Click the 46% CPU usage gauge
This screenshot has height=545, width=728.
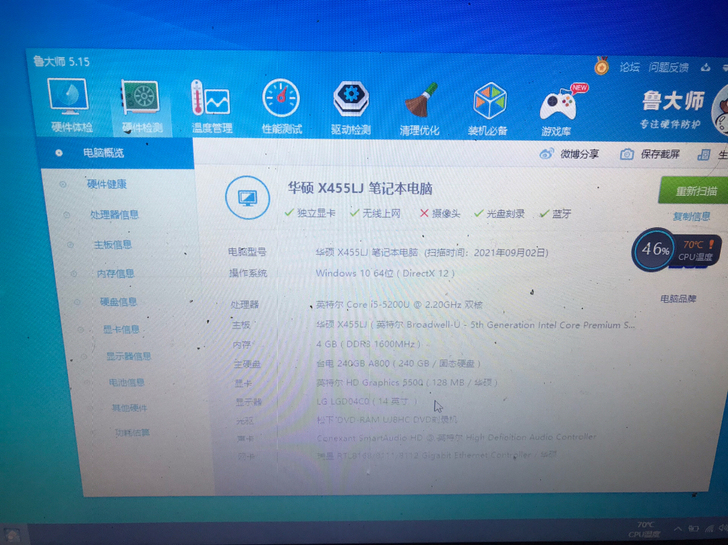pos(654,250)
